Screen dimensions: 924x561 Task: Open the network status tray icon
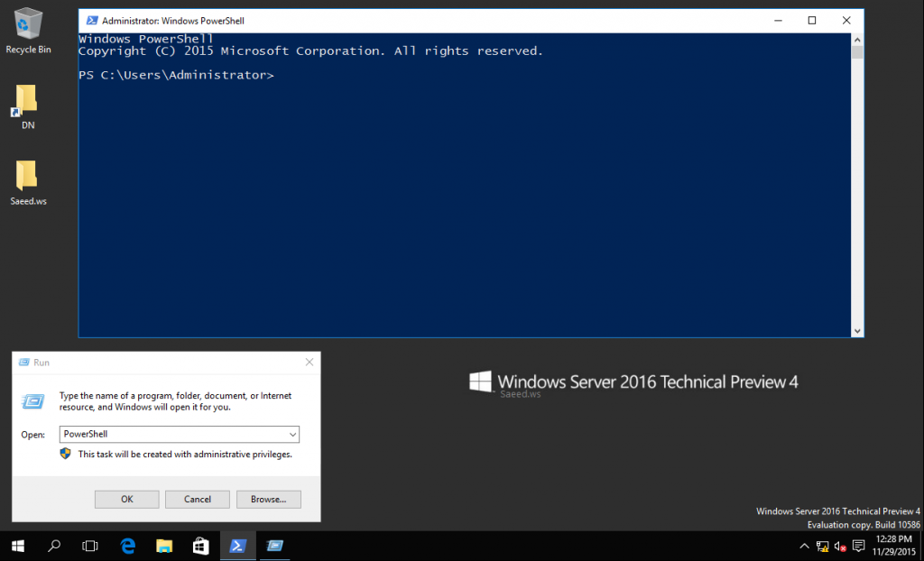pyautogui.click(x=823, y=547)
